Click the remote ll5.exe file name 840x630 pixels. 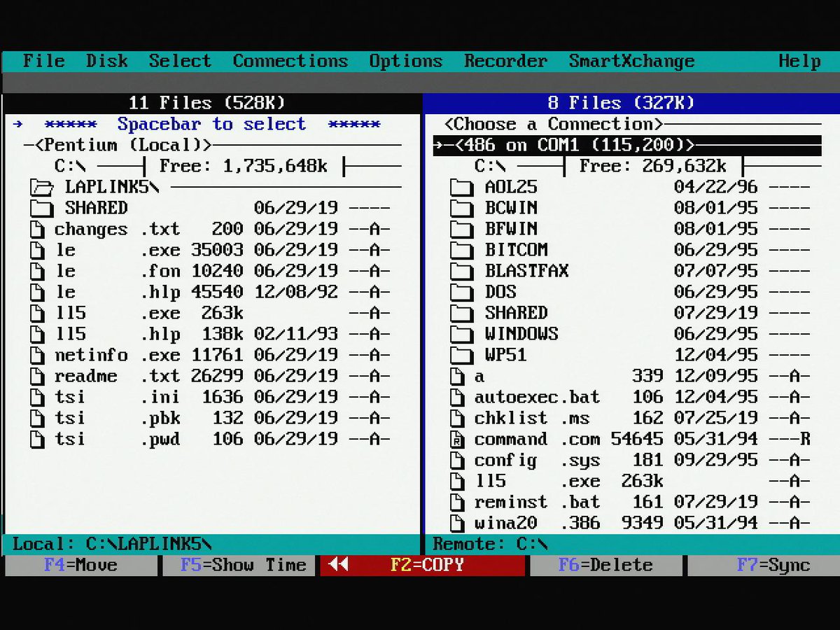coord(537,482)
